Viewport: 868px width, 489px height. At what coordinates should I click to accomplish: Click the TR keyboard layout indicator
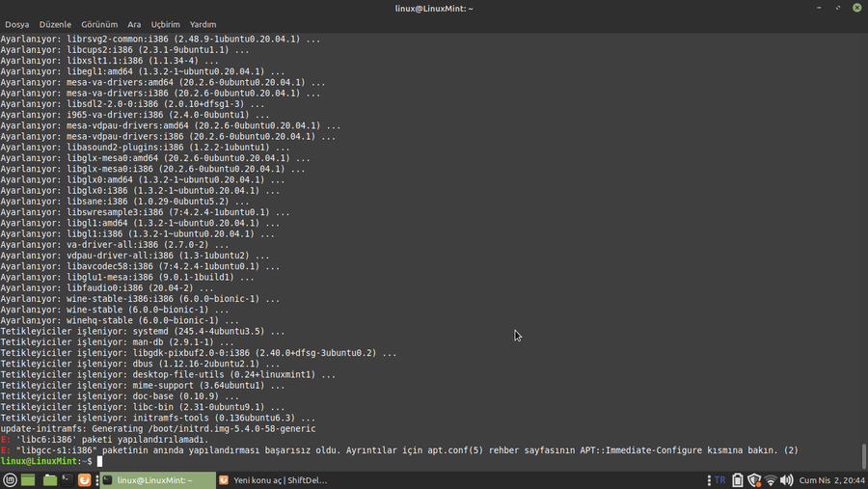click(719, 480)
